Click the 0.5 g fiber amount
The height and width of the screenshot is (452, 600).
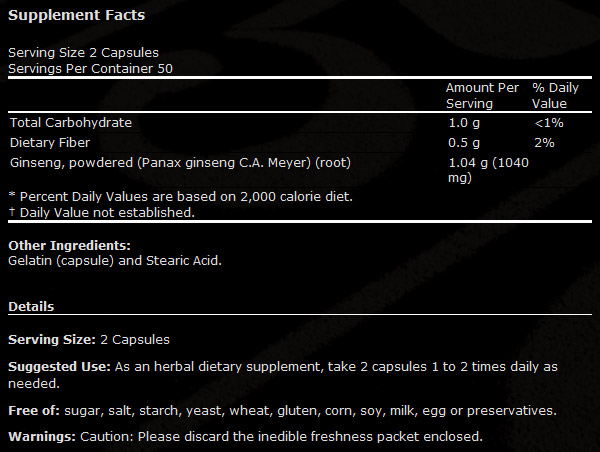(x=464, y=143)
